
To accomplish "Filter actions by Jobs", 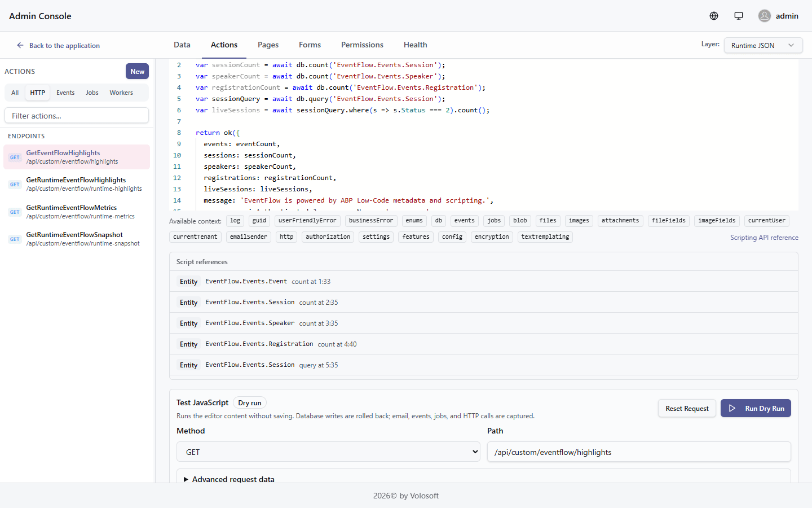I will coord(92,93).
